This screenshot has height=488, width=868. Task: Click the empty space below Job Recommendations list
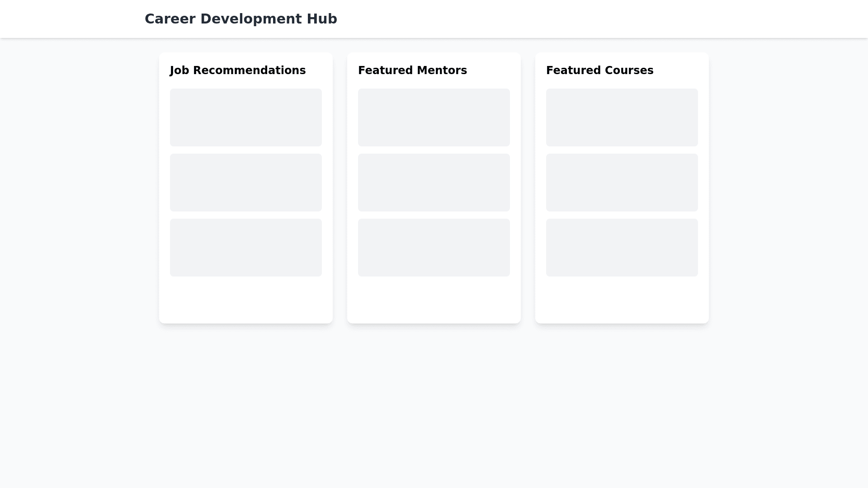tap(245, 298)
